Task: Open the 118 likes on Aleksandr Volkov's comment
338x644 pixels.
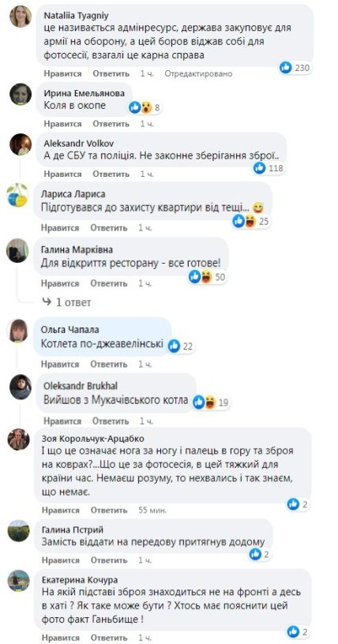Action: (x=269, y=167)
